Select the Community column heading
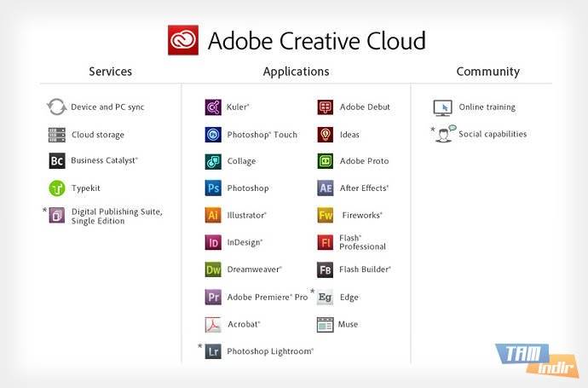Screen dimensions: 588x388 487,72
